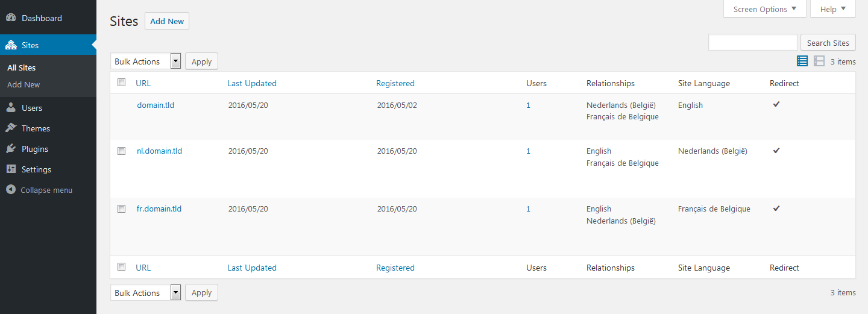Click the Themes brush icon in sidebar
This screenshot has width=868, height=314.
point(11,128)
